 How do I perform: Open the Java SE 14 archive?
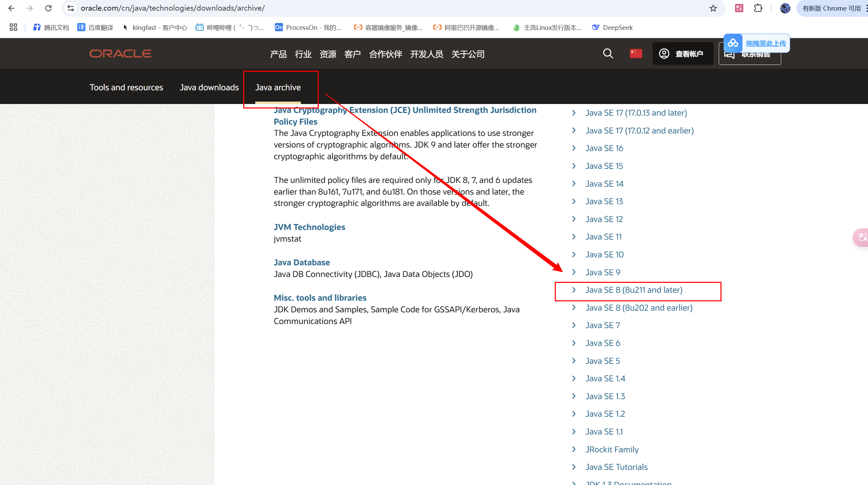pos(604,184)
